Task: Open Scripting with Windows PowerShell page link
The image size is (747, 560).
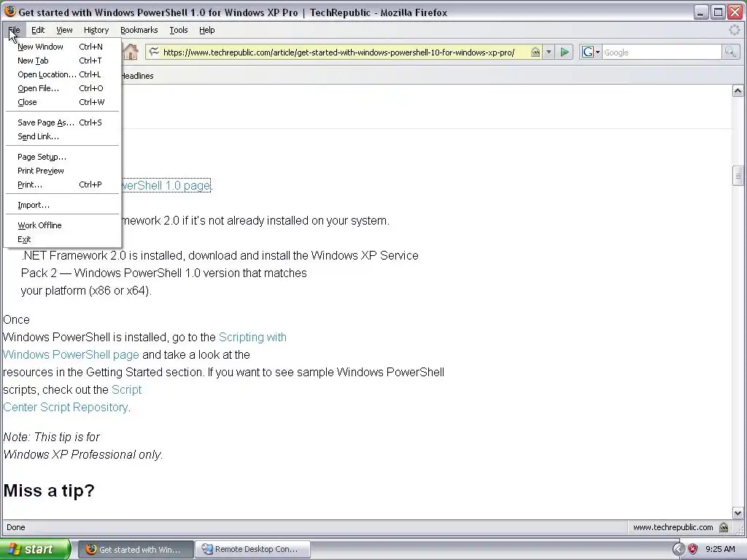Action: (x=252, y=337)
